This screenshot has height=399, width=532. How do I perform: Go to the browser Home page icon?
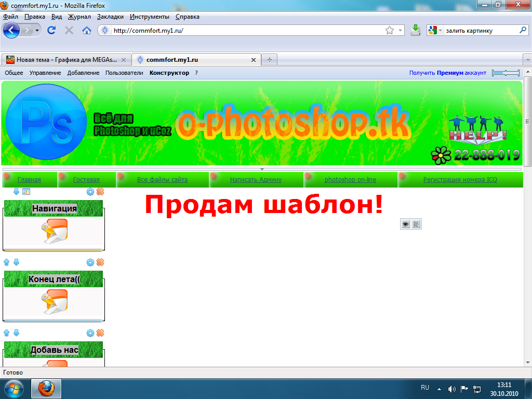(87, 31)
